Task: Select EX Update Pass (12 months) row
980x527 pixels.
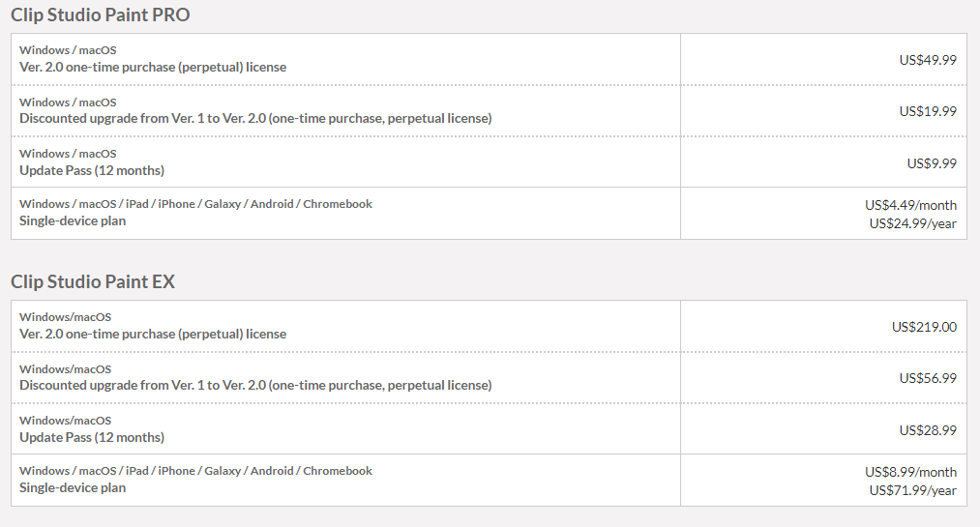Action: pyautogui.click(x=489, y=429)
